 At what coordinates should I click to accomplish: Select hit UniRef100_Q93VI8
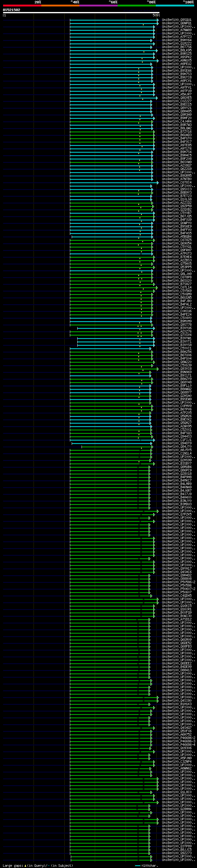point(177,369)
